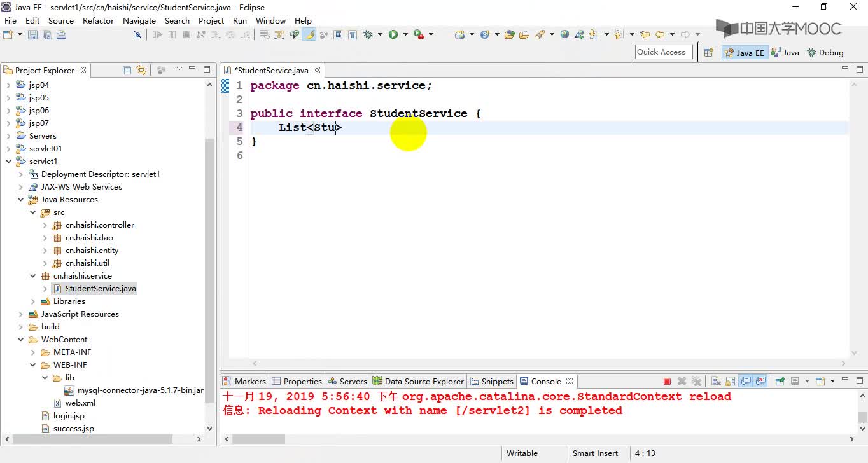The width and height of the screenshot is (868, 463).
Task: Click the Last Edit Location arrow icon
Action: point(645,34)
